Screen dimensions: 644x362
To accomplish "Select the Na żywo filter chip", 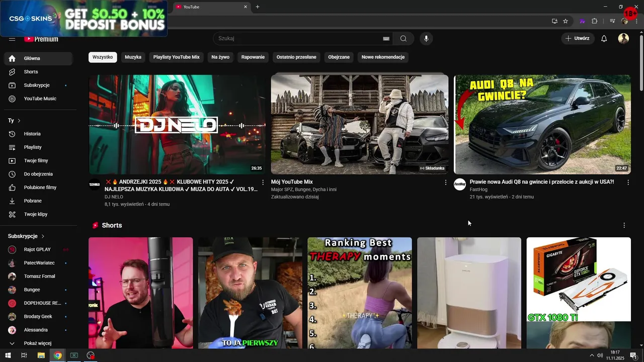I will click(220, 57).
